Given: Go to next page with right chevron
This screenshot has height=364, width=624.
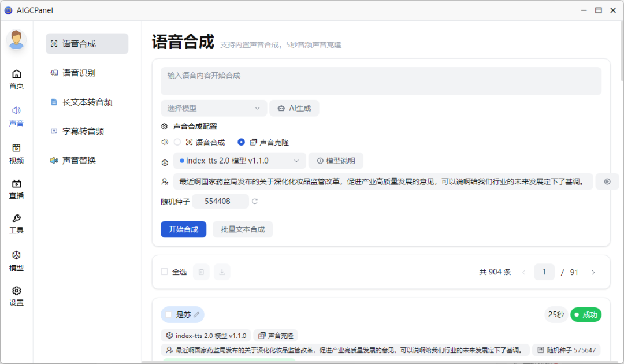Looking at the screenshot, I should (593, 272).
